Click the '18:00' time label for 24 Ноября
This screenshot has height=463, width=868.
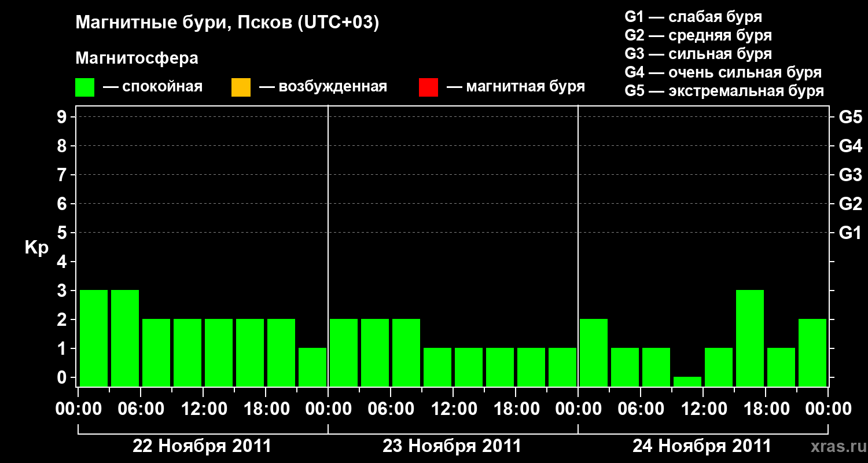(x=766, y=409)
